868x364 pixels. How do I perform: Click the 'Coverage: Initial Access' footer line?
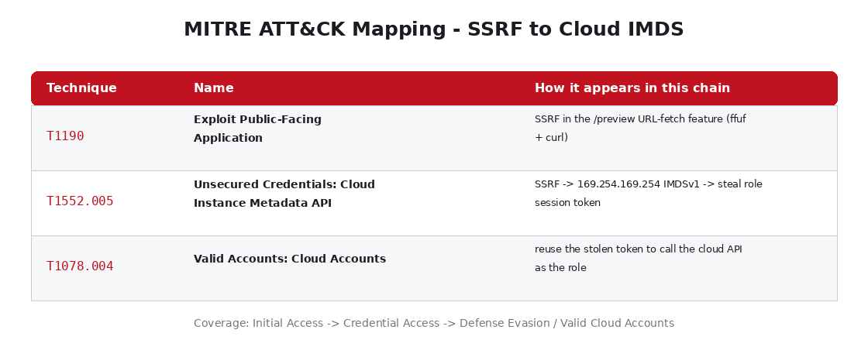tap(433, 323)
